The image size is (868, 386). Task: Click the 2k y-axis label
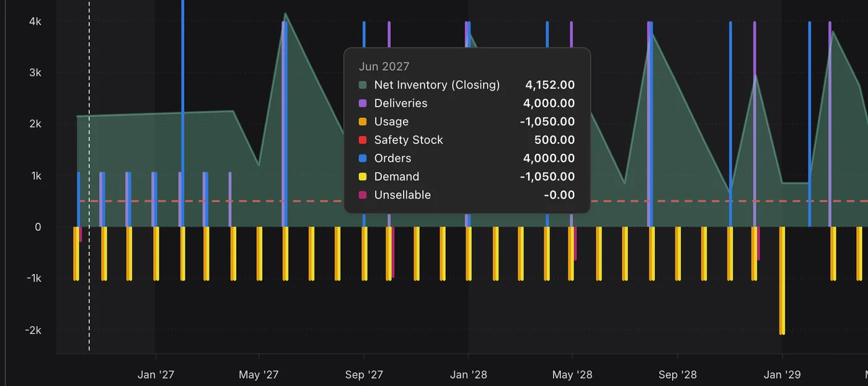(x=35, y=124)
